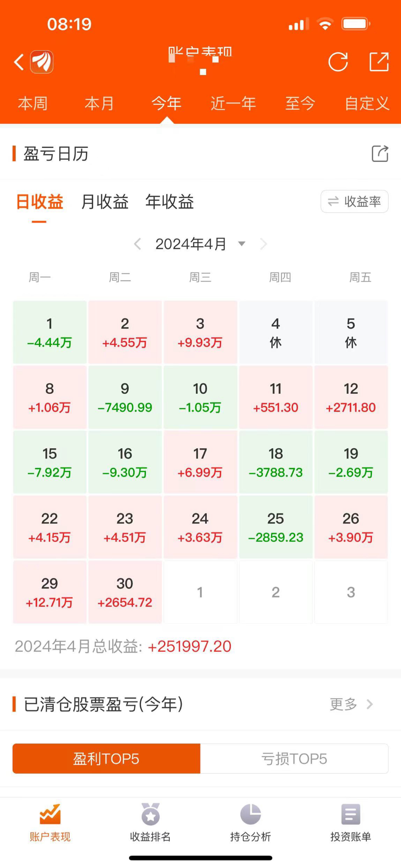Share the profit calendar (盈亏日历) section
Viewport: 401px width, 868px height.
(379, 154)
